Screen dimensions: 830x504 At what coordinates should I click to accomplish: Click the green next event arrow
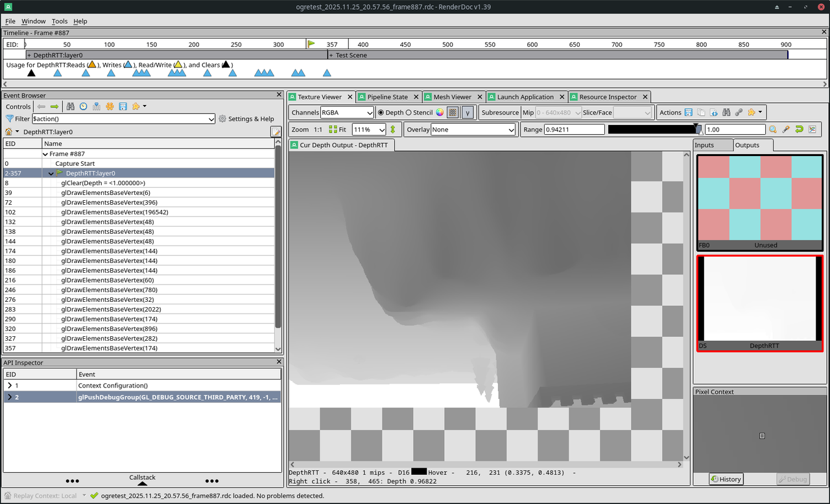[54, 106]
